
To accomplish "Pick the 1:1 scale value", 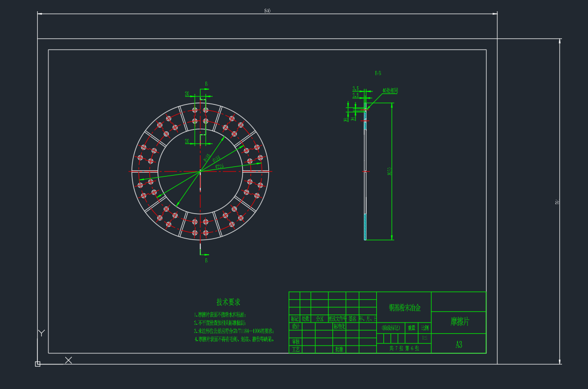I will point(424,338).
